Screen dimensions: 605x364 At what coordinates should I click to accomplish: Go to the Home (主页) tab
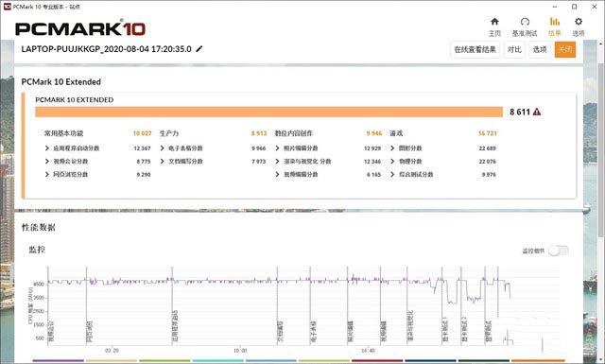point(494,26)
